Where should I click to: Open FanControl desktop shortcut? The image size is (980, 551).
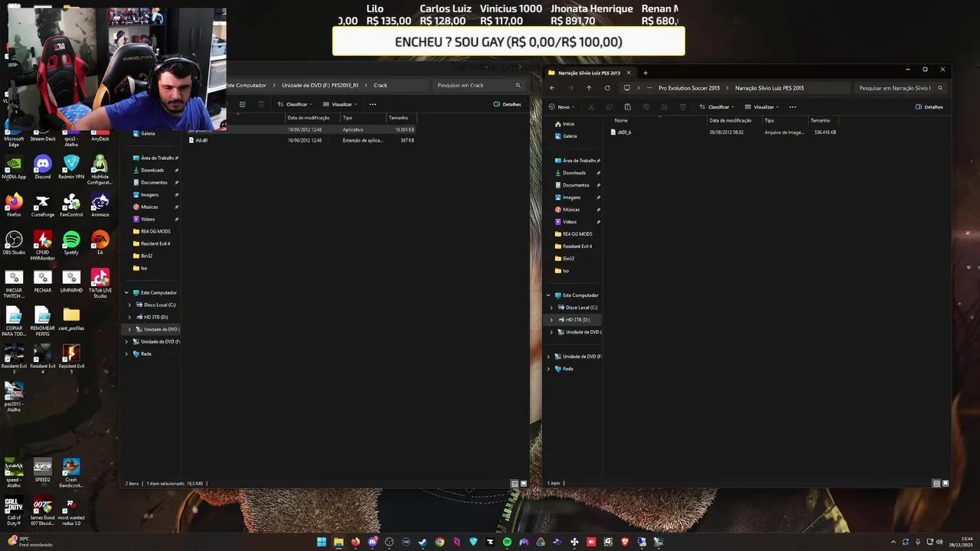71,205
